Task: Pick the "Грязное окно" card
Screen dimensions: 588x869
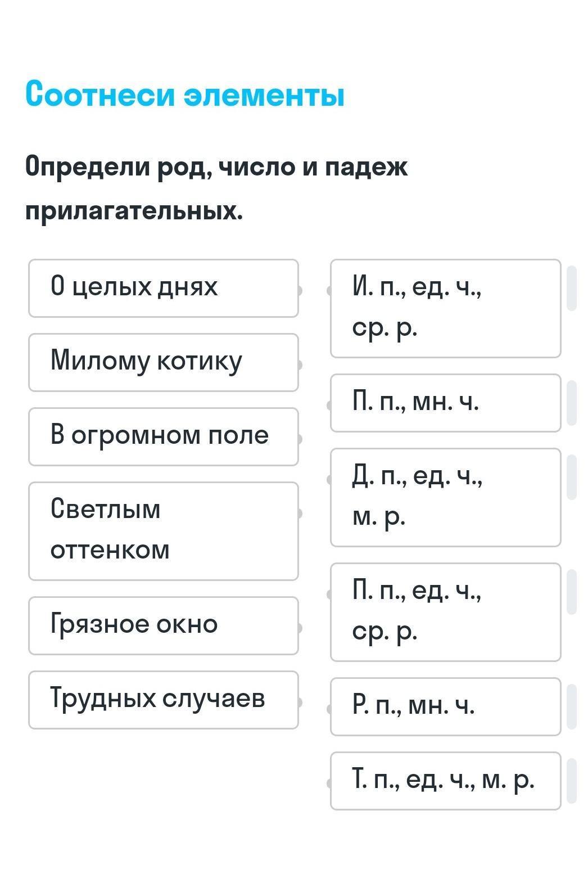Action: (x=163, y=625)
